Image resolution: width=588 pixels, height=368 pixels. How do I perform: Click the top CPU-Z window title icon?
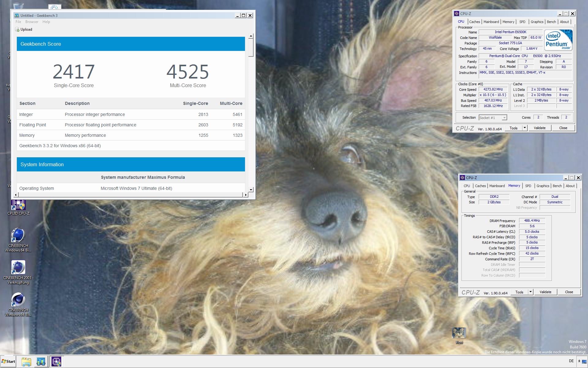[x=457, y=13]
